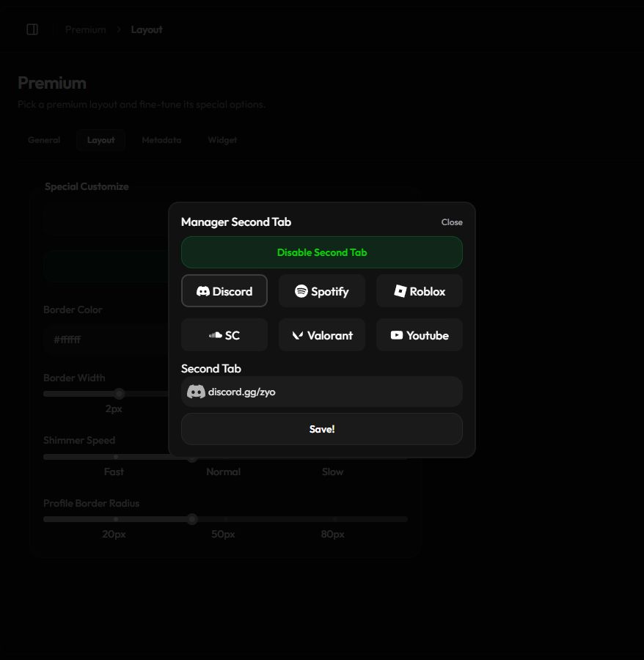Pick the Roblox platform button
This screenshot has width=644, height=660.
coord(420,291)
